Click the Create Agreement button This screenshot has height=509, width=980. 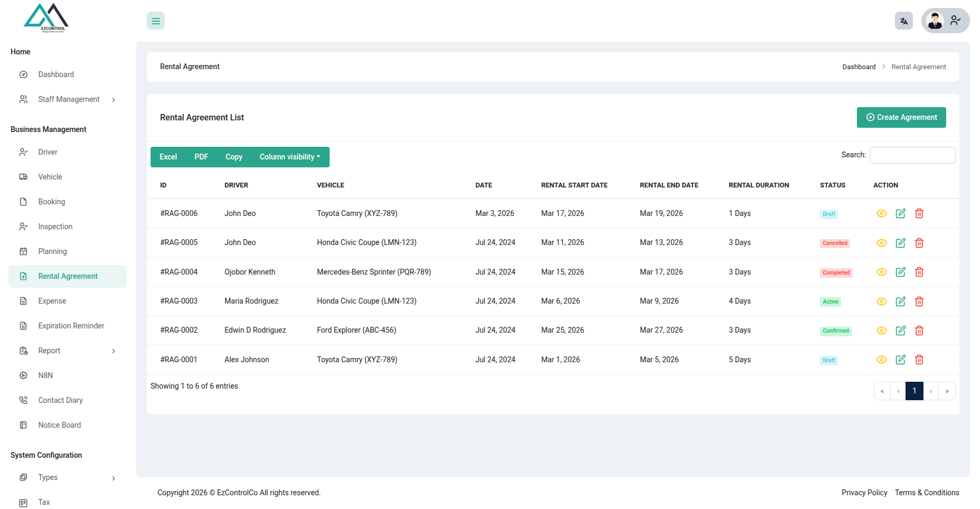(901, 117)
